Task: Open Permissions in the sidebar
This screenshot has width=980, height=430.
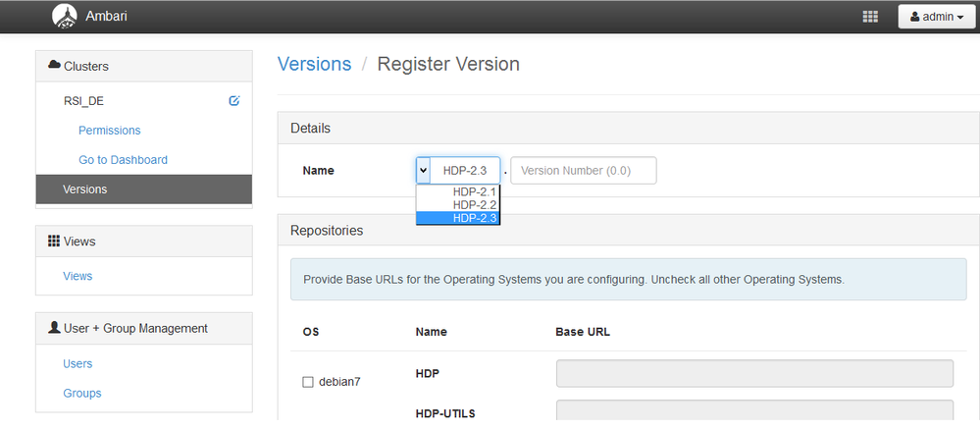Action: (x=109, y=131)
